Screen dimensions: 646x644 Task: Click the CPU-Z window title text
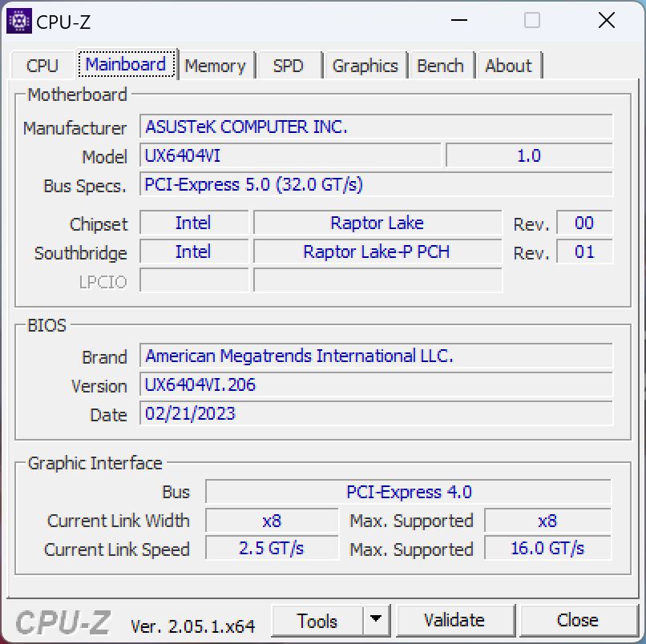(63, 22)
